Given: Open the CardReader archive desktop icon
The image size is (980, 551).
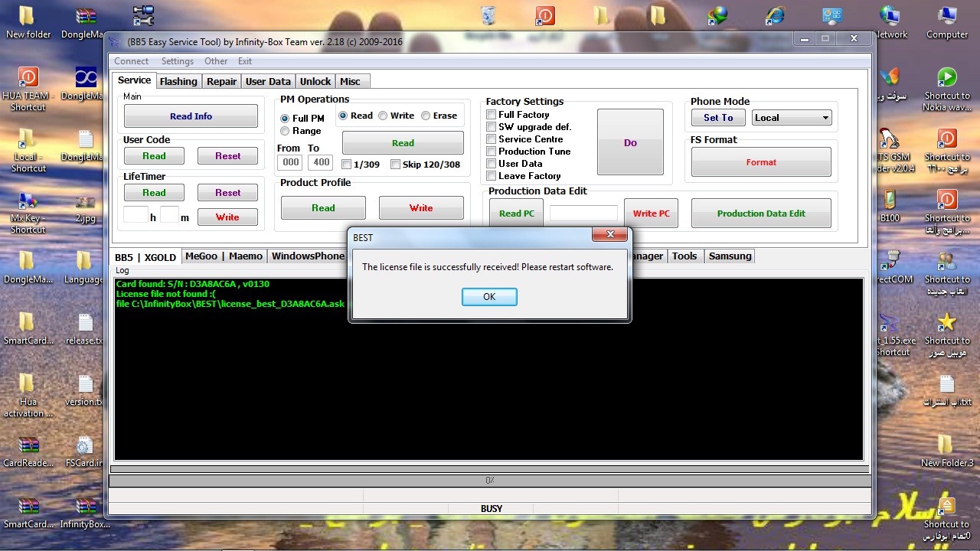Looking at the screenshot, I should point(28,452).
